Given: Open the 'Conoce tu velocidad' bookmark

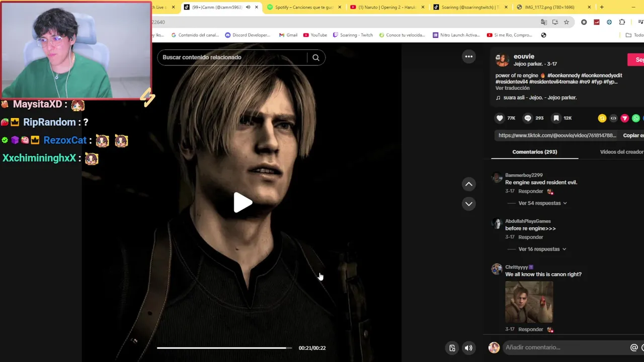Looking at the screenshot, I should (402, 35).
